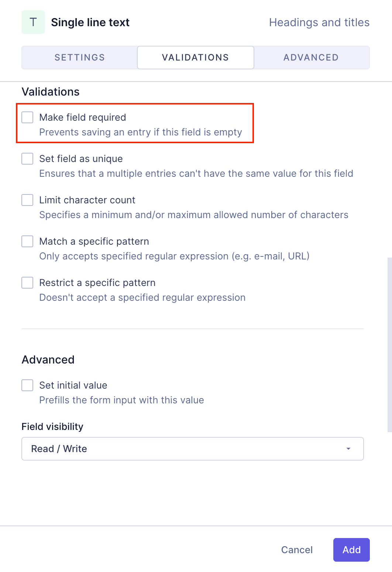This screenshot has width=392, height=572.
Task: Click the Field visibility dropdown arrow
Action: pos(347,449)
